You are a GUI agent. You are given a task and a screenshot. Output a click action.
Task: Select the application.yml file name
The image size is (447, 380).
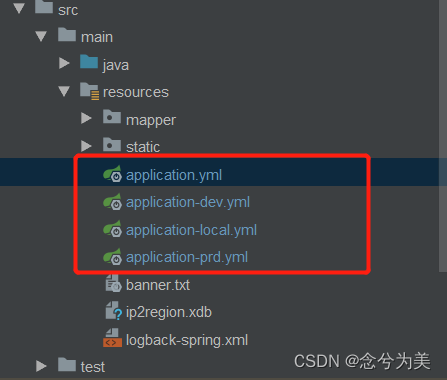pos(174,175)
